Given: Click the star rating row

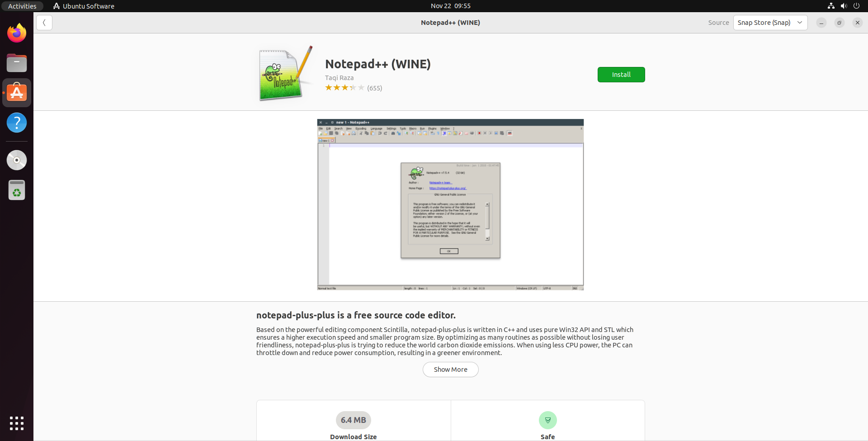Looking at the screenshot, I should click(344, 88).
